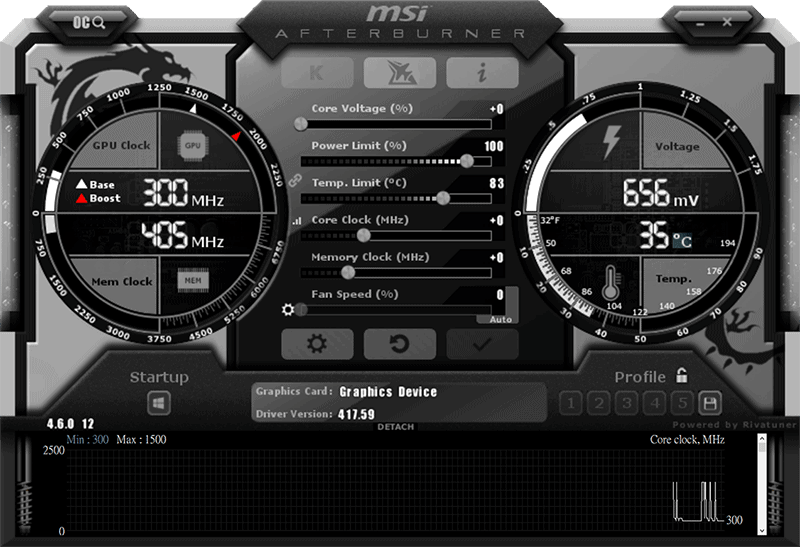Minimize the Afterburner window
The height and width of the screenshot is (547, 800).
click(701, 23)
